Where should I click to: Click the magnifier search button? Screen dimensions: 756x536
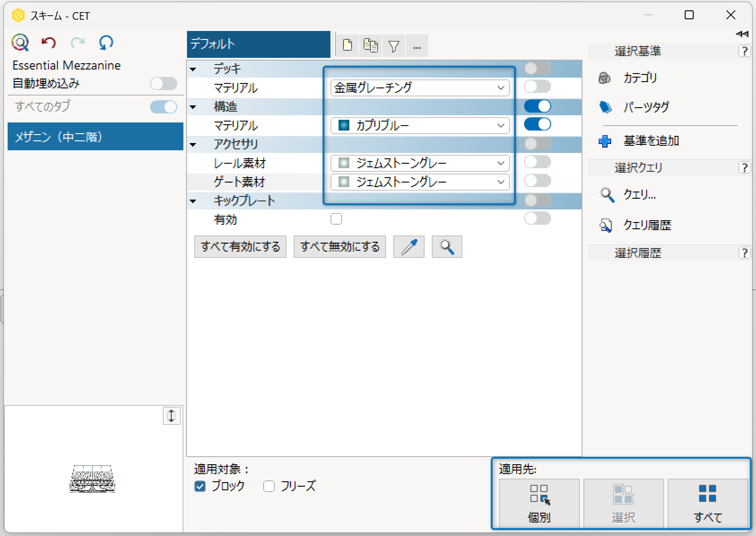tap(447, 247)
